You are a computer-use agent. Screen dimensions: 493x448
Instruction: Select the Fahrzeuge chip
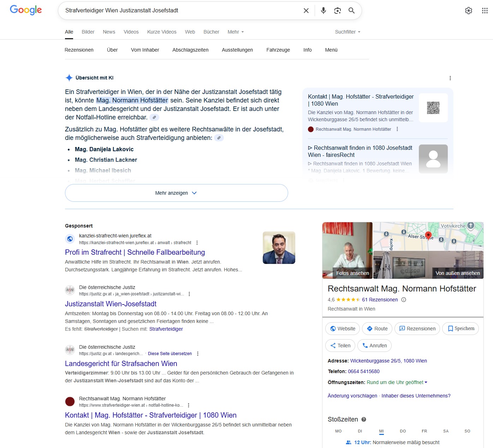[278, 50]
